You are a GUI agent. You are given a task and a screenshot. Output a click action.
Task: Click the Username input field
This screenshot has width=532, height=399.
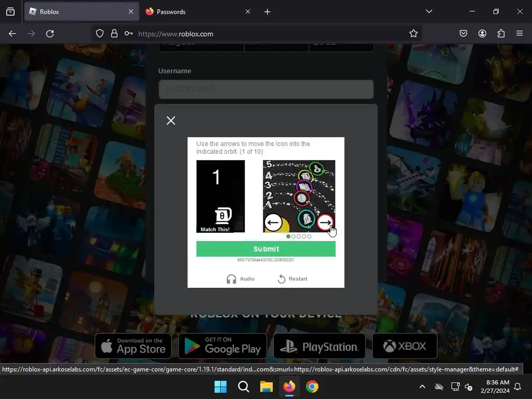coord(266,89)
